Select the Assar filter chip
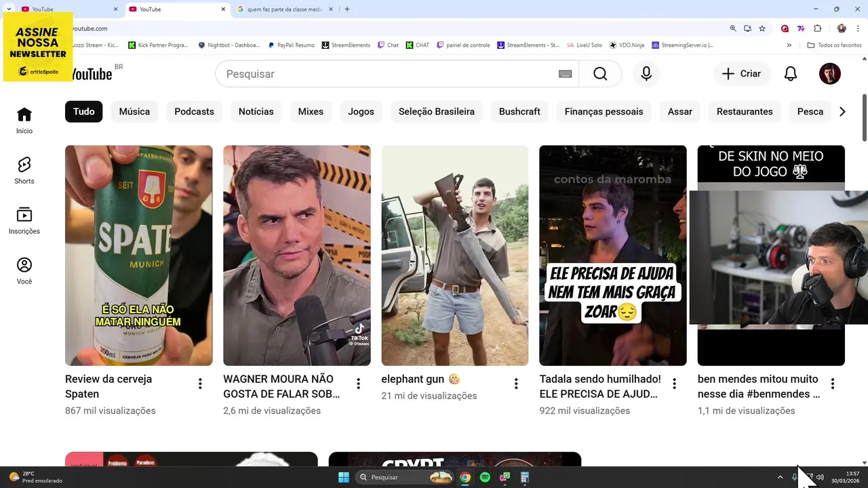Image resolution: width=868 pixels, height=488 pixels. pos(680,112)
